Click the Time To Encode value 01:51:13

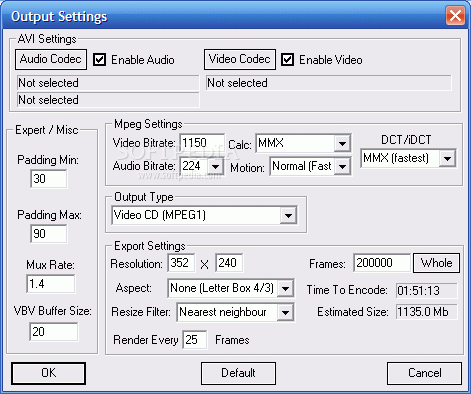[427, 291]
